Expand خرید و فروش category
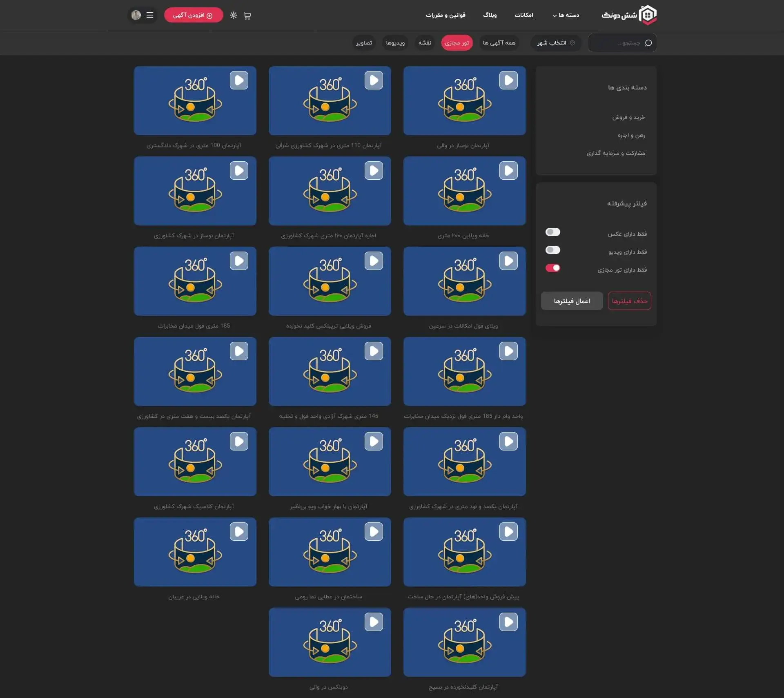This screenshot has width=784, height=698. click(628, 117)
